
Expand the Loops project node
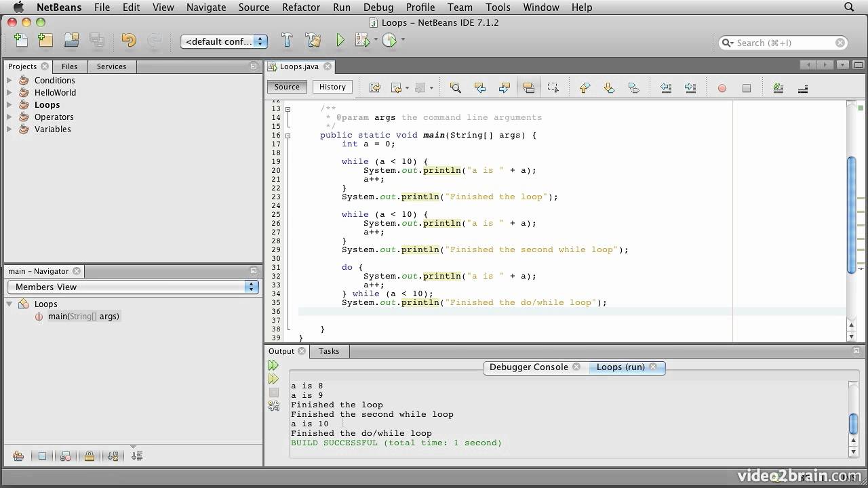[x=9, y=104]
